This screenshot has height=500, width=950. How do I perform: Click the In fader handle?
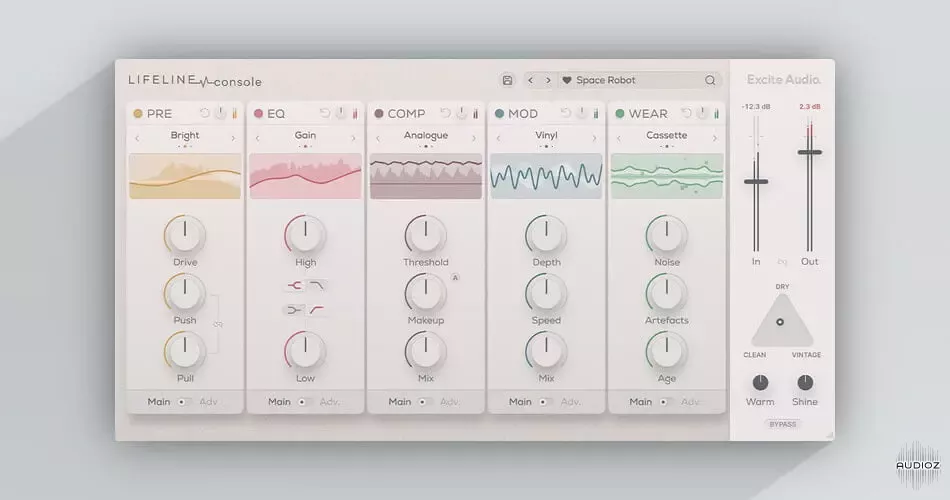[x=756, y=182]
